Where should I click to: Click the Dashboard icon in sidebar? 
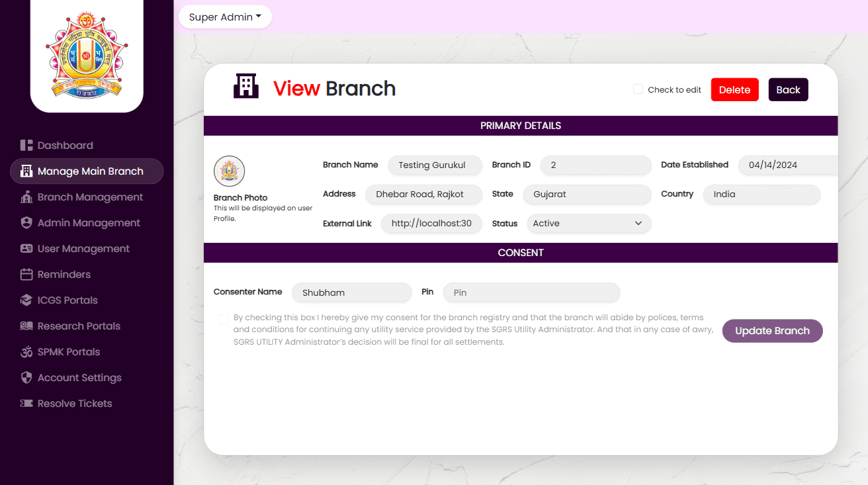(x=26, y=146)
